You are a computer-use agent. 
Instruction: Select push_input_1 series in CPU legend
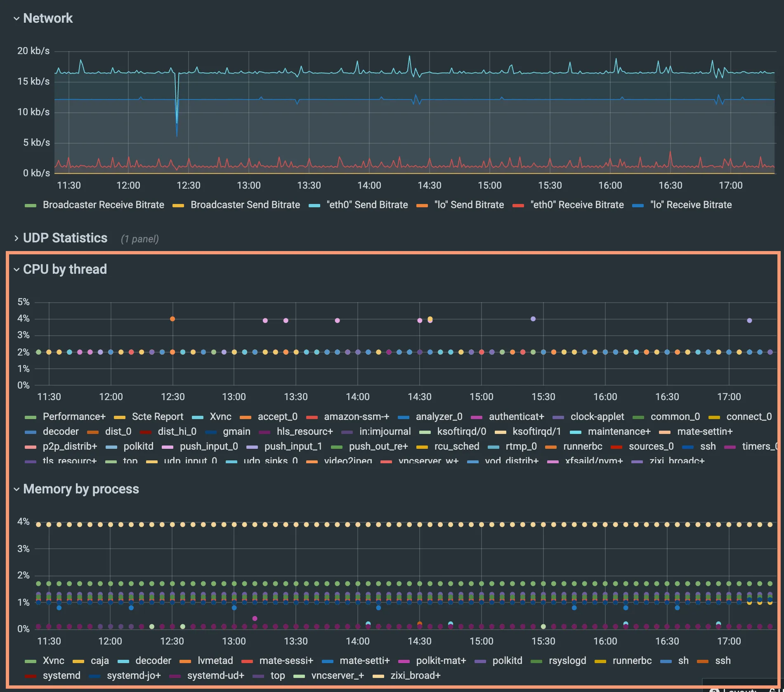click(x=293, y=446)
